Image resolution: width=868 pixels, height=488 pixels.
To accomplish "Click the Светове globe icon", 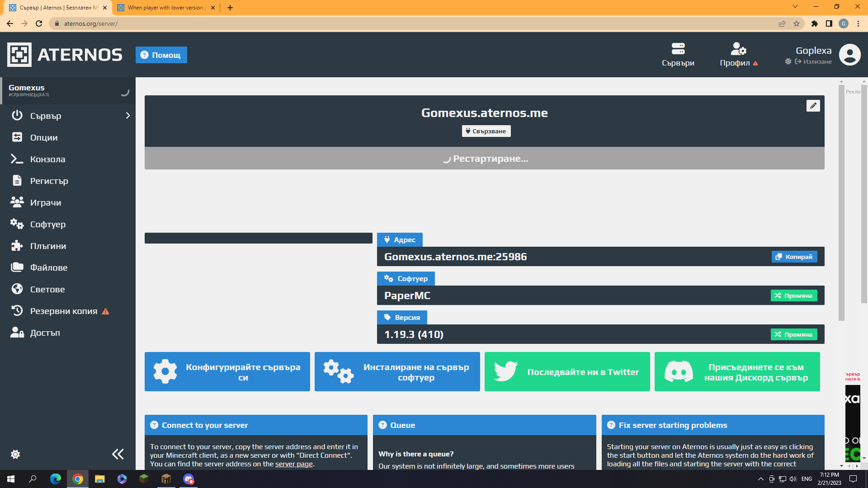I will click(17, 289).
